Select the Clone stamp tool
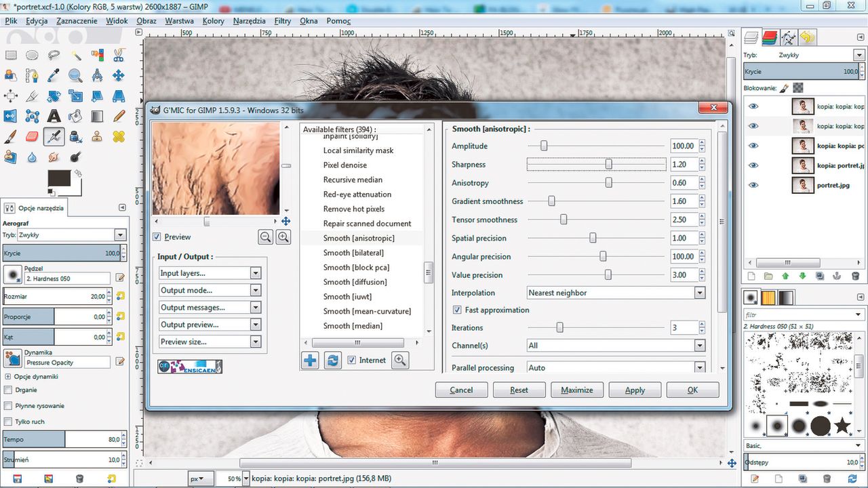This screenshot has height=488, width=868. click(97, 136)
